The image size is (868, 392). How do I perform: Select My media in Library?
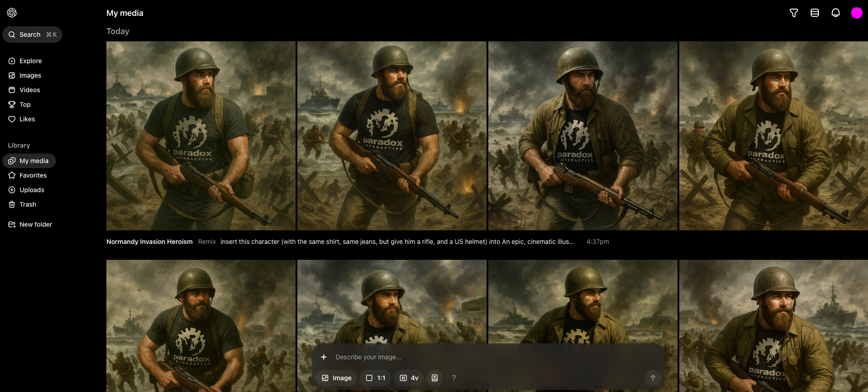pos(29,161)
